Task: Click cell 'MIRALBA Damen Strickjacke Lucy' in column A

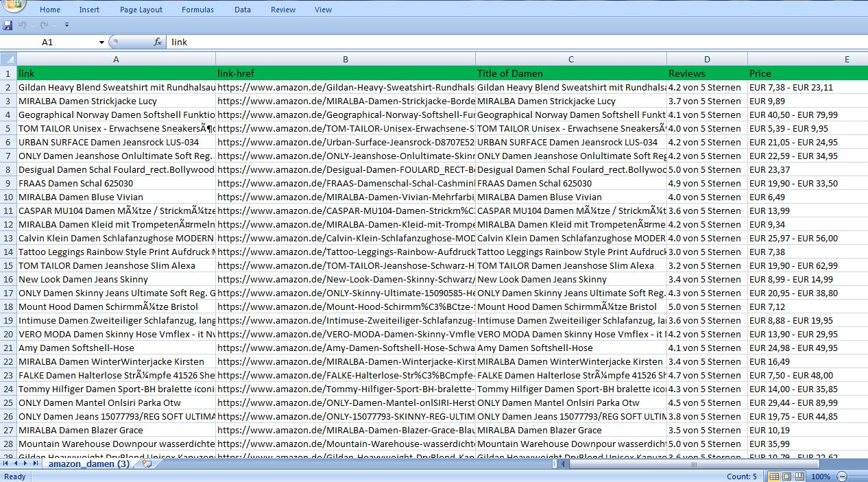Action: 116,101
